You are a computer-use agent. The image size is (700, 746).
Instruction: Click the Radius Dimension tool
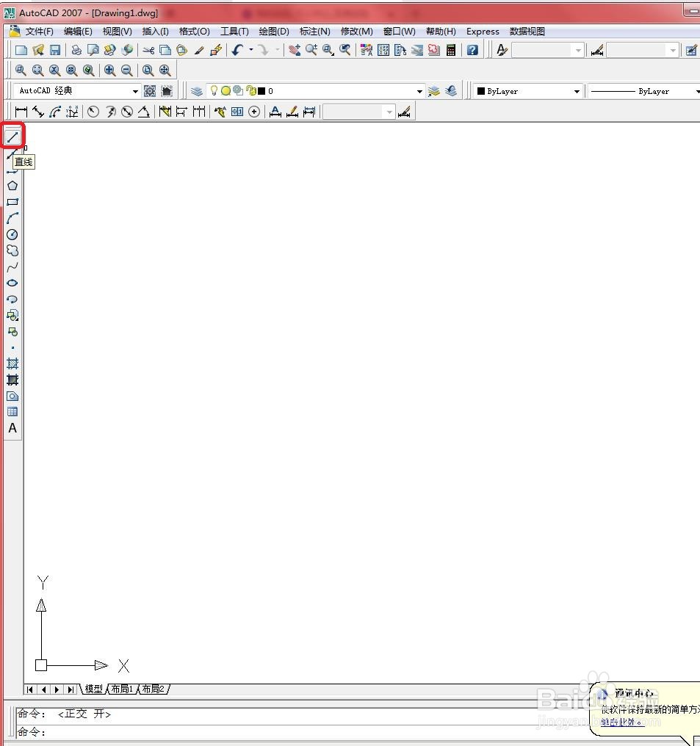93,112
